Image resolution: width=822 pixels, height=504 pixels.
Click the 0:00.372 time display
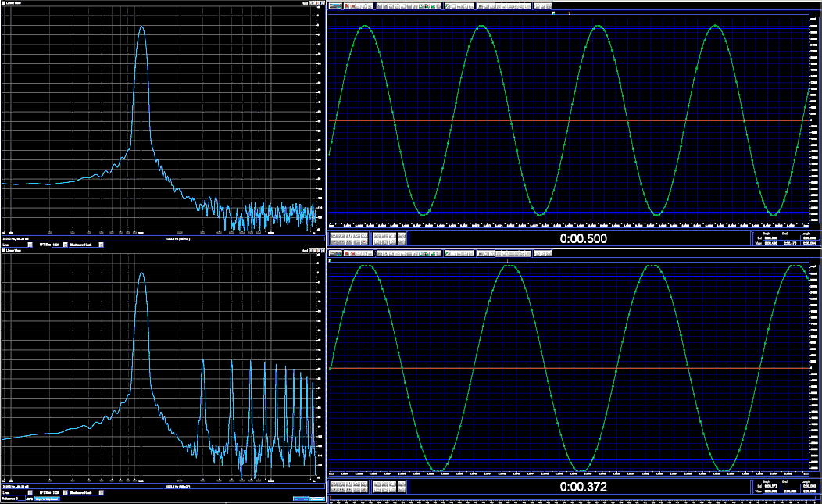click(x=583, y=487)
